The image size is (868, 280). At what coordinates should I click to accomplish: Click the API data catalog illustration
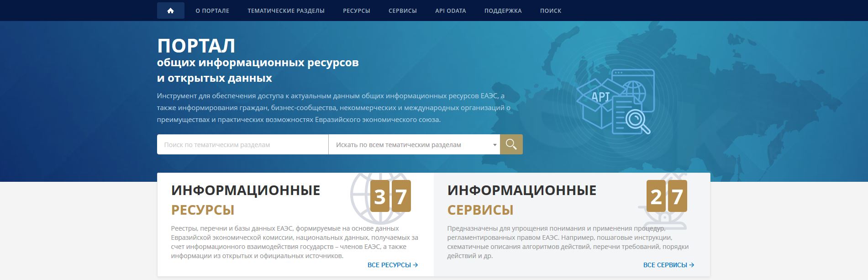click(x=615, y=101)
